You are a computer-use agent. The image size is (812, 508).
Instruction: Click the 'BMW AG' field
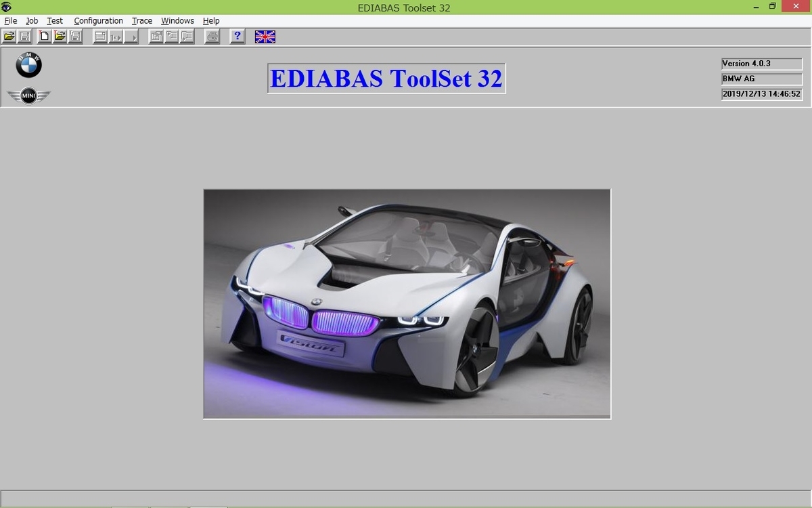(762, 79)
